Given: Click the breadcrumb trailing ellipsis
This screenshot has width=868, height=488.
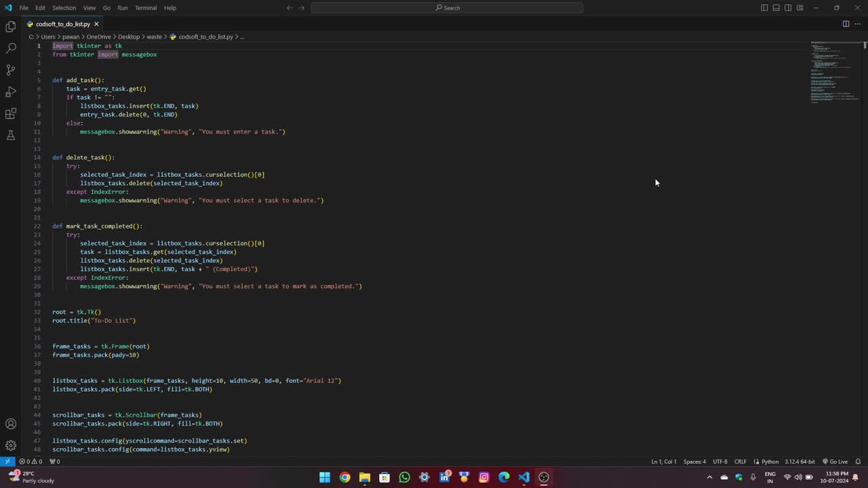Looking at the screenshot, I should point(242,37).
